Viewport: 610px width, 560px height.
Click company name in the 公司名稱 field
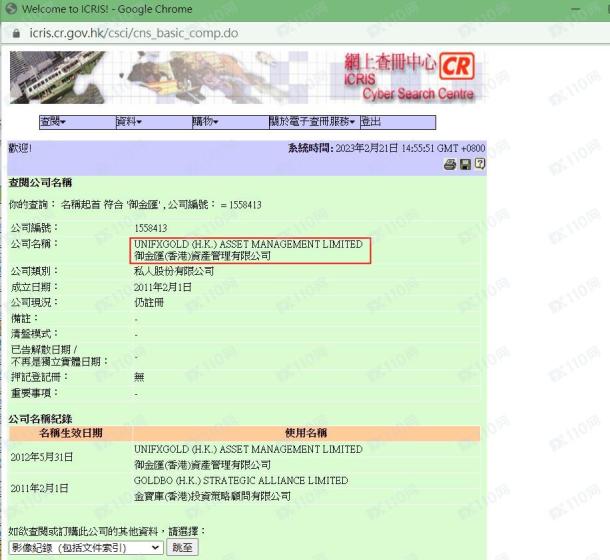248,250
